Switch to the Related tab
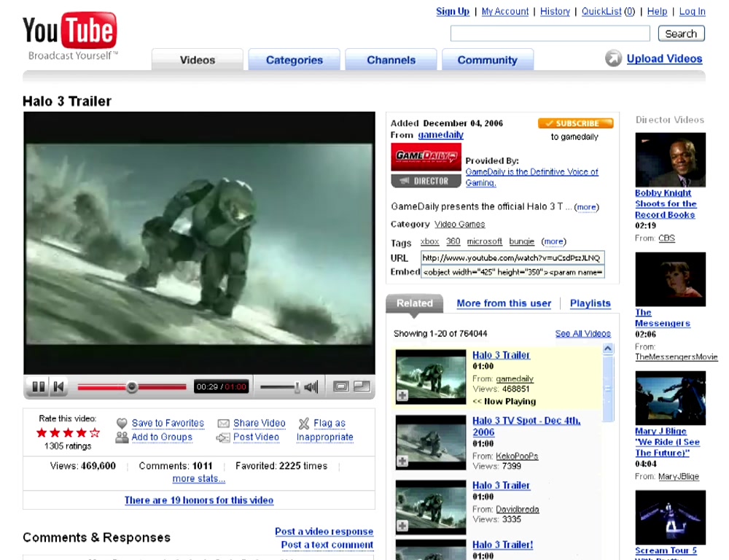 (x=414, y=303)
